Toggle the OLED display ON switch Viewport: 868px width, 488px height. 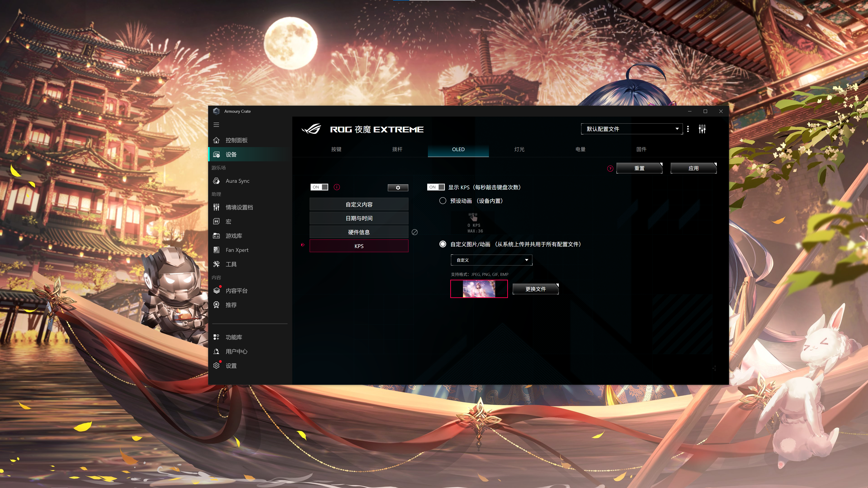point(319,187)
